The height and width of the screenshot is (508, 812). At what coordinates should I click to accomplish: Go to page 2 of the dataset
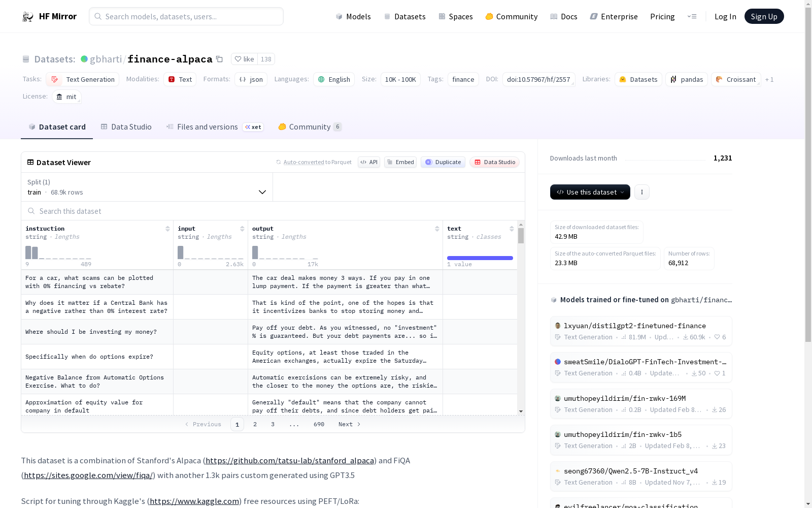click(x=255, y=424)
